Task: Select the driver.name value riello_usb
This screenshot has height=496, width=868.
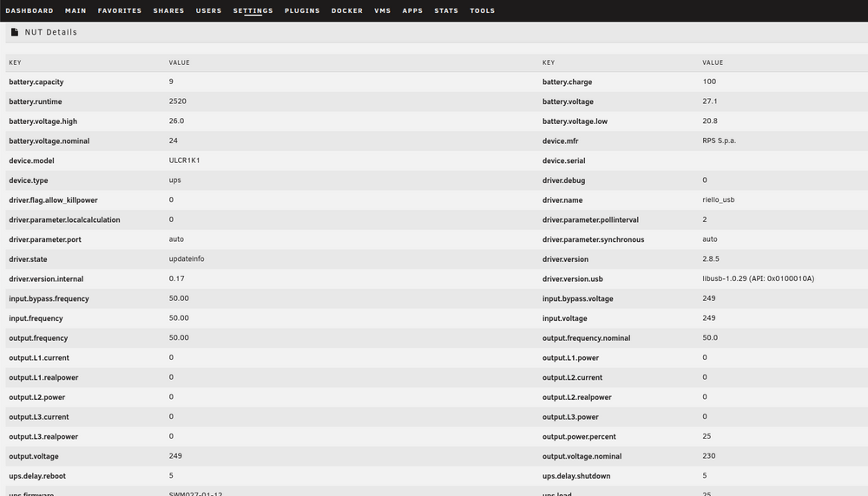Action: coord(719,199)
